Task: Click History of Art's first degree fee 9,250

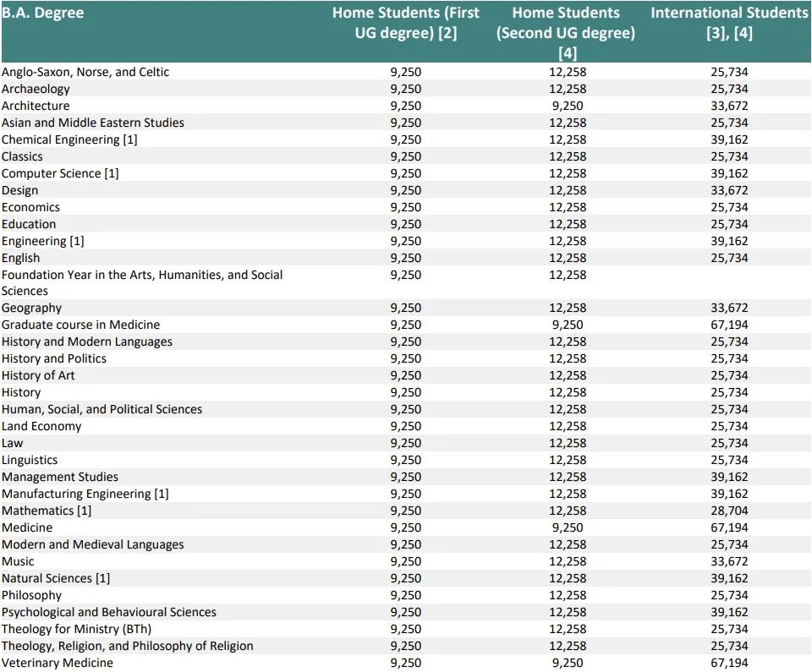Action: pyautogui.click(x=406, y=375)
